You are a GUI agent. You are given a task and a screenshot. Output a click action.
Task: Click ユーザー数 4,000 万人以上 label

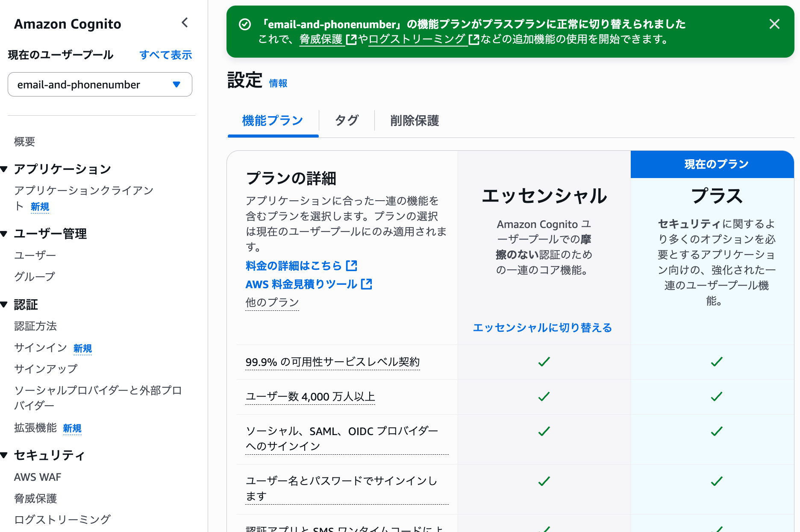[310, 397]
